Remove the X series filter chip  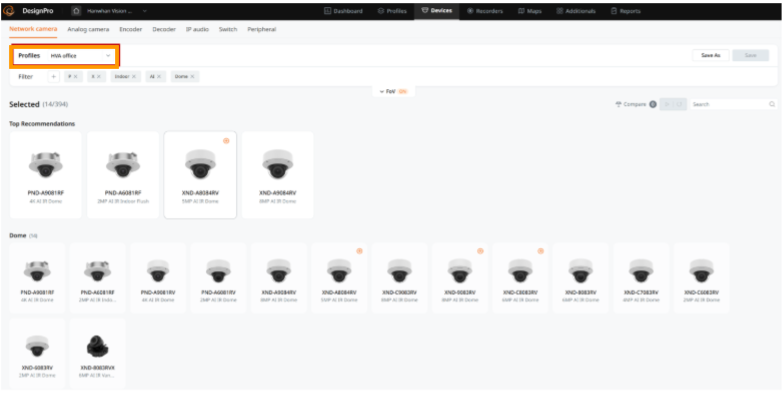click(x=98, y=76)
